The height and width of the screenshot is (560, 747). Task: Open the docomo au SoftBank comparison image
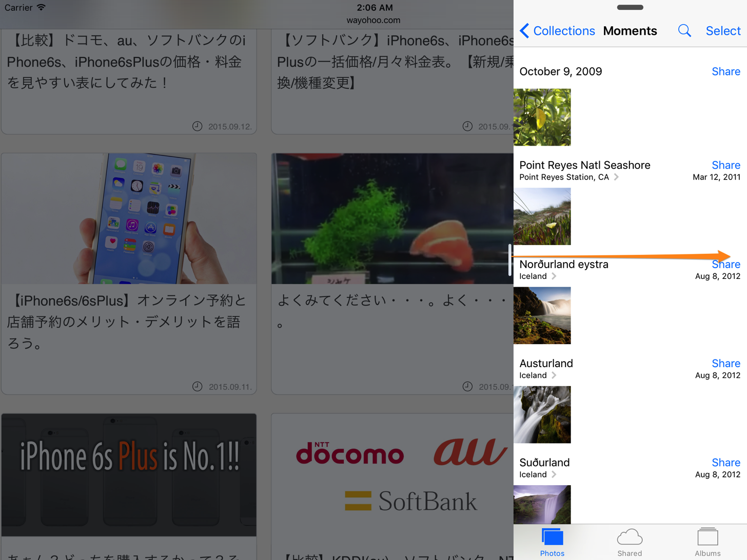click(392, 475)
